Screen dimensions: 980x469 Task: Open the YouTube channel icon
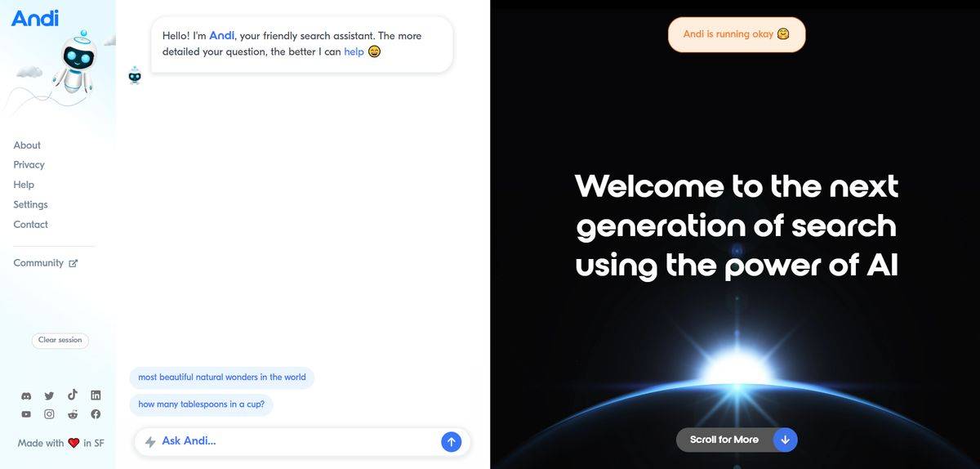pos(26,414)
